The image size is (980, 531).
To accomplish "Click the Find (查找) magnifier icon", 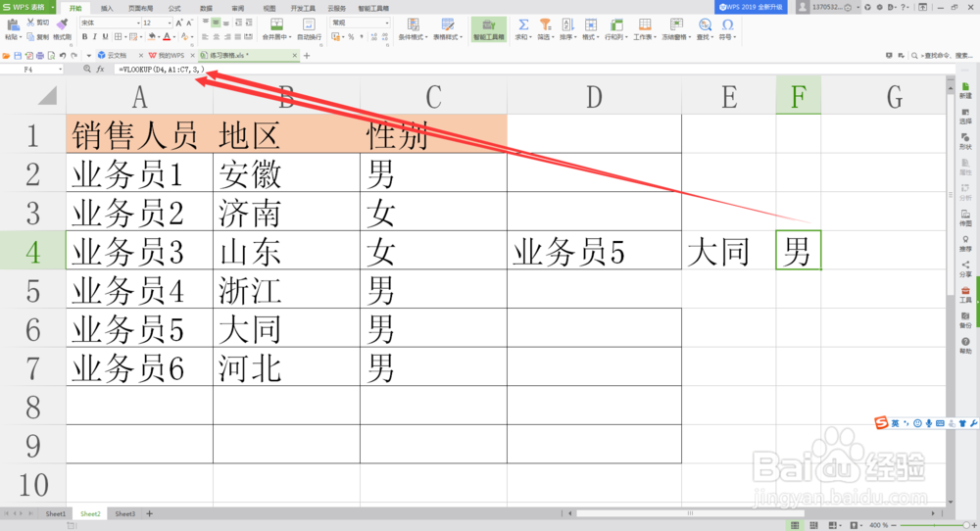I will click(705, 25).
